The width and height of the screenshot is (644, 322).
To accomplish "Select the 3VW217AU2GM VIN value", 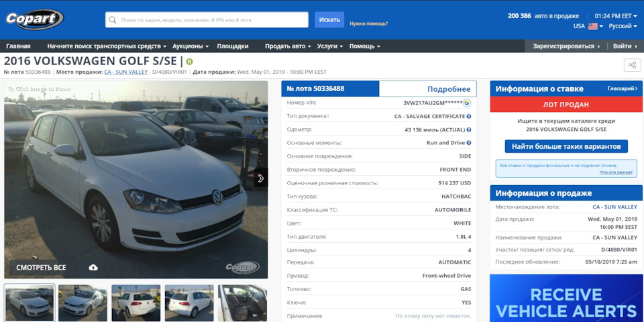I will click(433, 103).
